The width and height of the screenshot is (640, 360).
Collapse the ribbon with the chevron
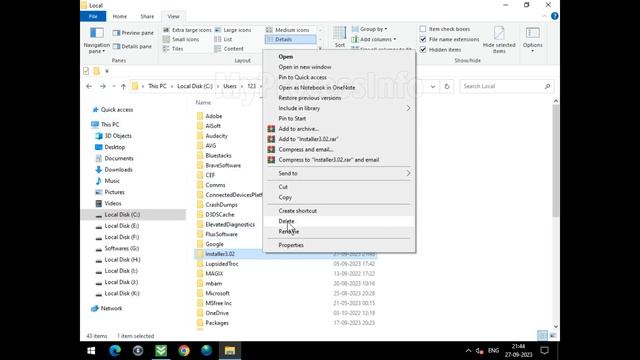(544, 16)
